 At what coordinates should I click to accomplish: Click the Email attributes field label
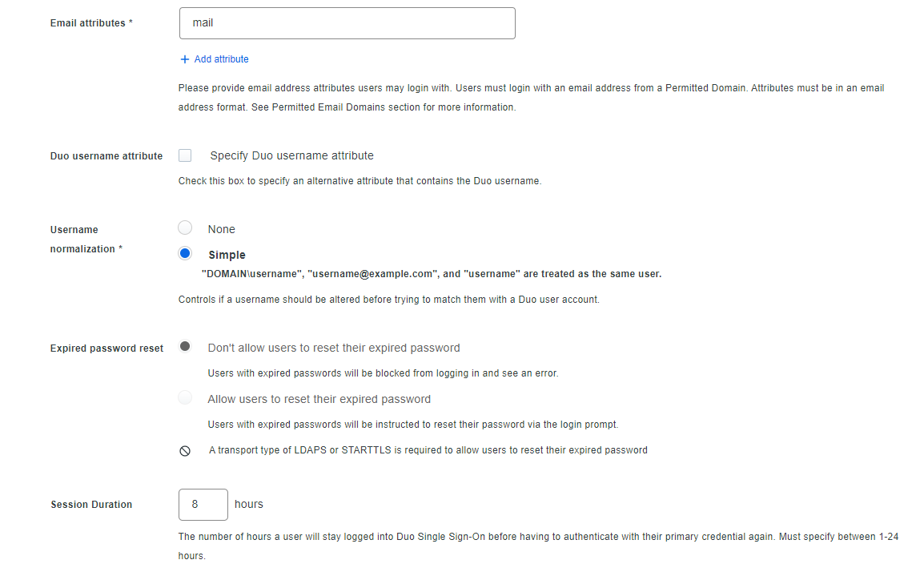87,23
